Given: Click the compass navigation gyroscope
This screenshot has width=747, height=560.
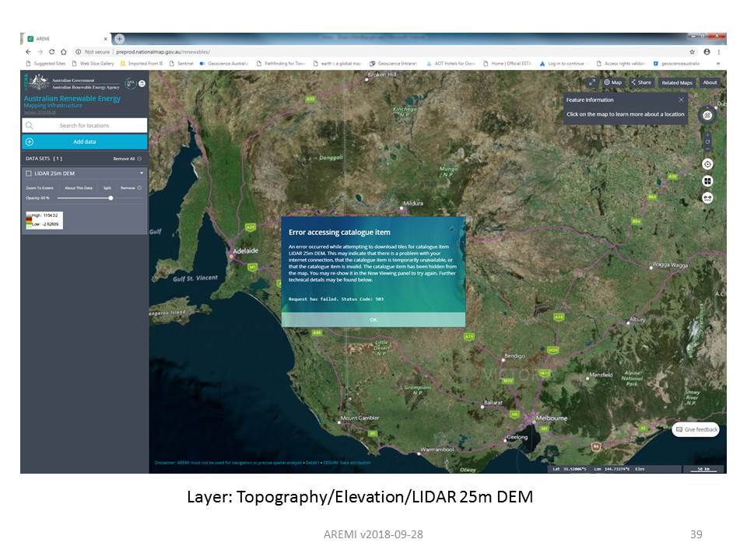Looking at the screenshot, I should pos(707,115).
